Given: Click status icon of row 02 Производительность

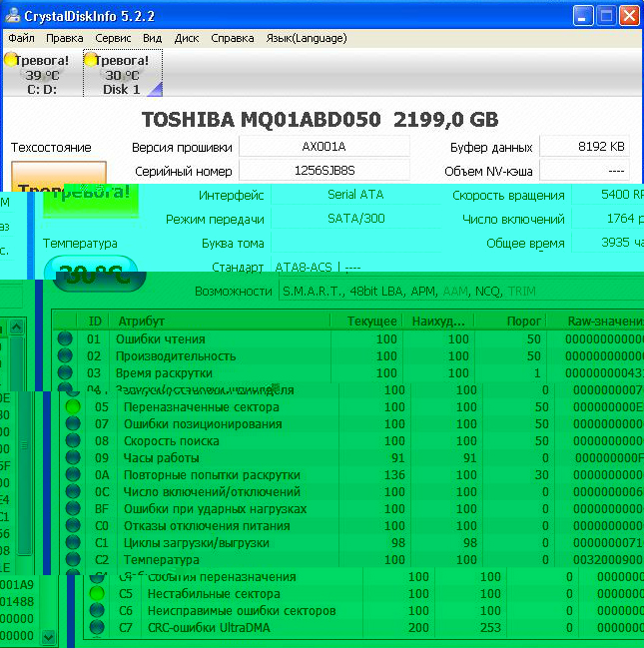Looking at the screenshot, I should coord(65,355).
